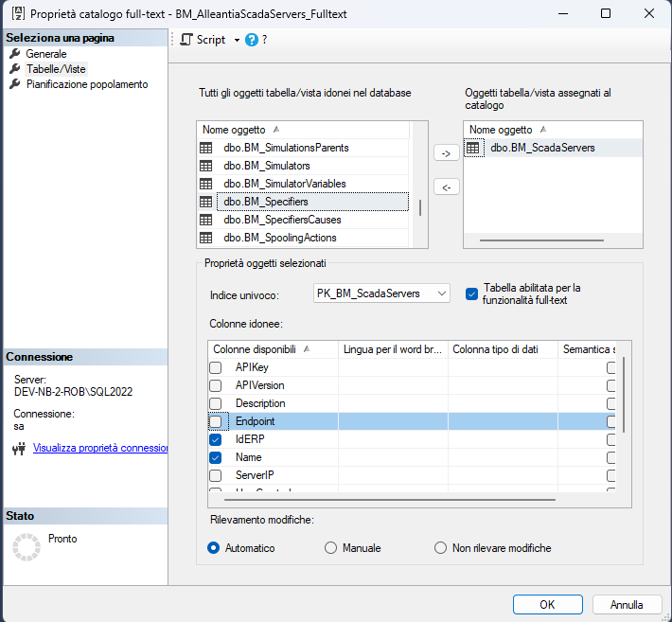
Task: Select the Generale page
Action: click(x=45, y=54)
